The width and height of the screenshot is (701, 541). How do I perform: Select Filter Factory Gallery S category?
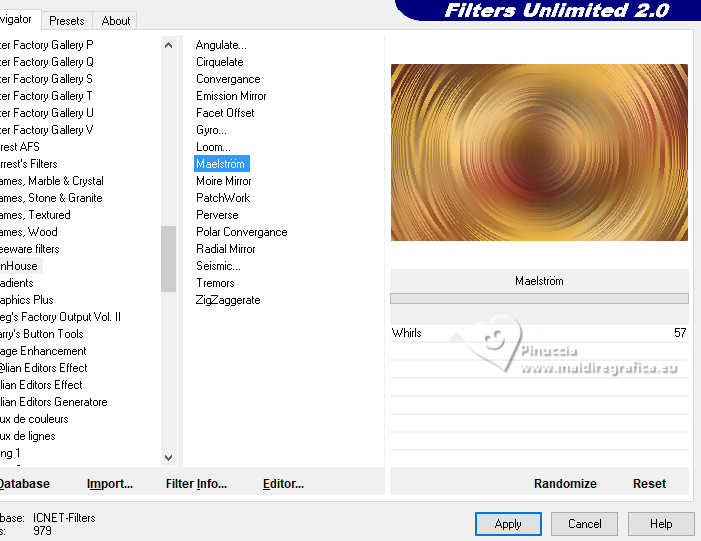click(x=46, y=79)
